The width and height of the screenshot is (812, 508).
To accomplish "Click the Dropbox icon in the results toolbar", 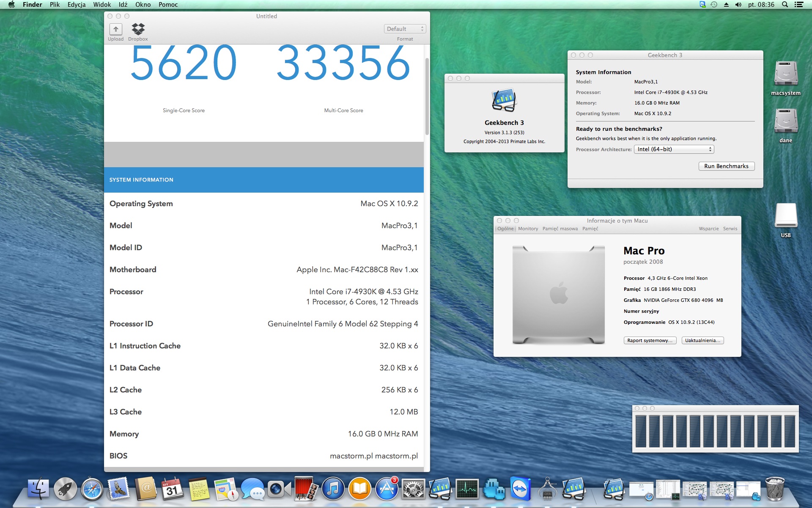I will [138, 29].
